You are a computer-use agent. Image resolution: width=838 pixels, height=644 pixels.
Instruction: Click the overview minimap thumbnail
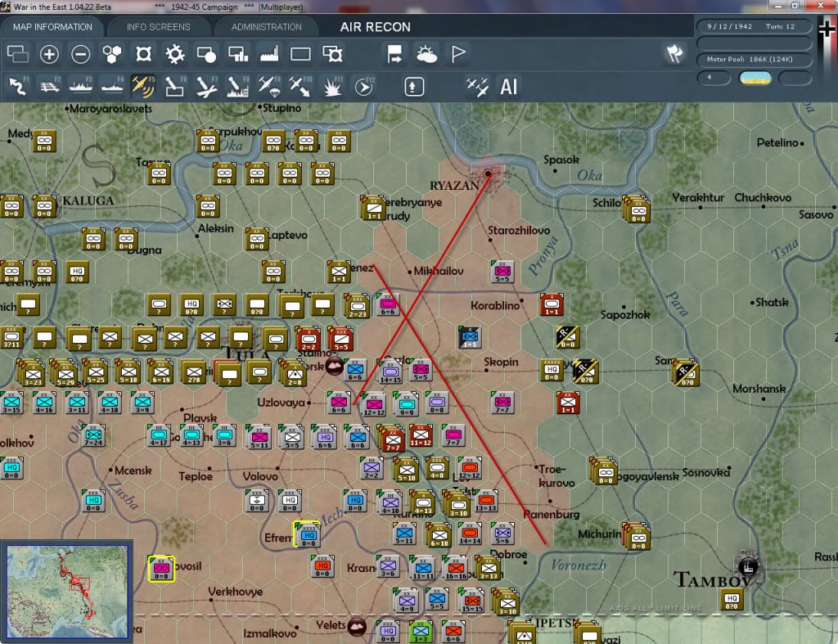pos(67,591)
